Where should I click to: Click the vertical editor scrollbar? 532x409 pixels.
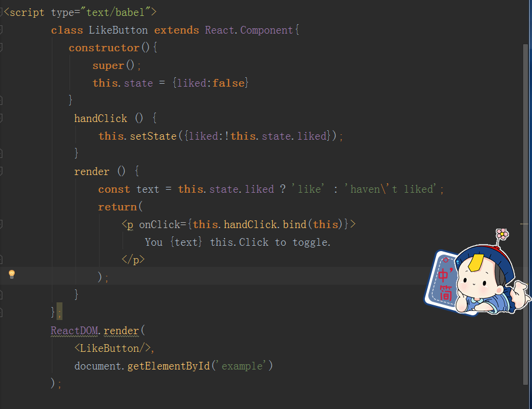tap(525, 214)
